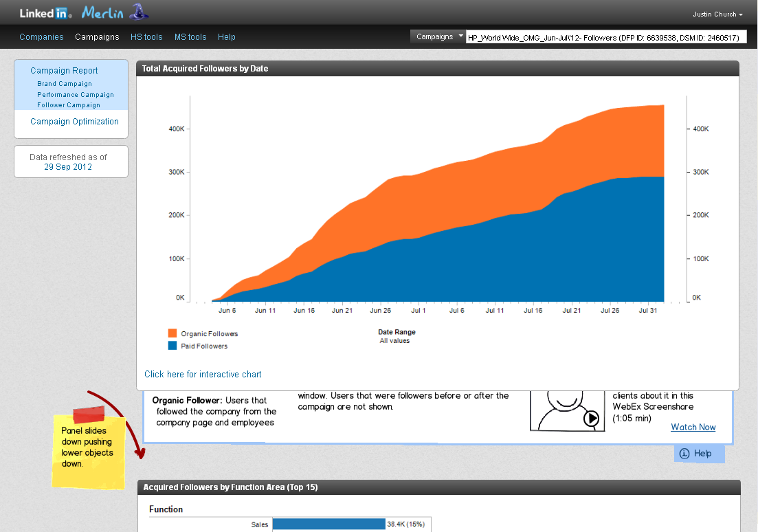Open the Campaigns menu

pyautogui.click(x=97, y=37)
